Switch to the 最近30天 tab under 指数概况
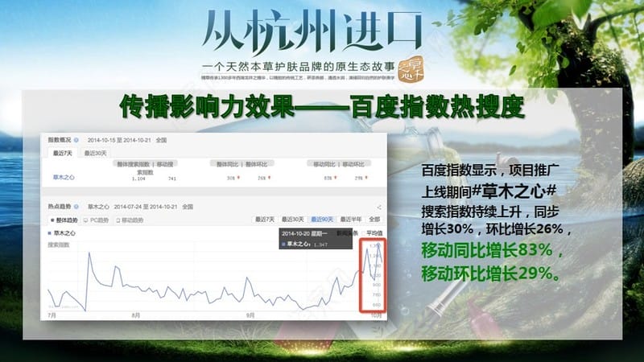644x362 pixels. click(x=95, y=153)
